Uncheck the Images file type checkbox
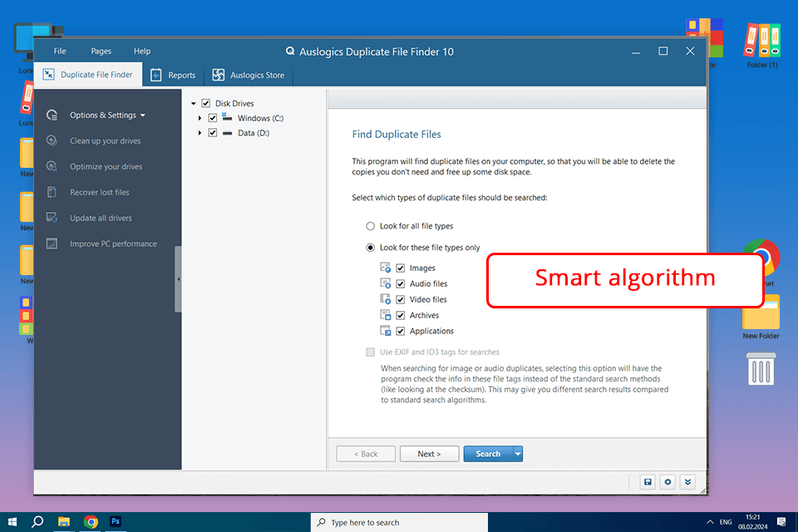Viewport: 798px width, 532px height. [401, 268]
